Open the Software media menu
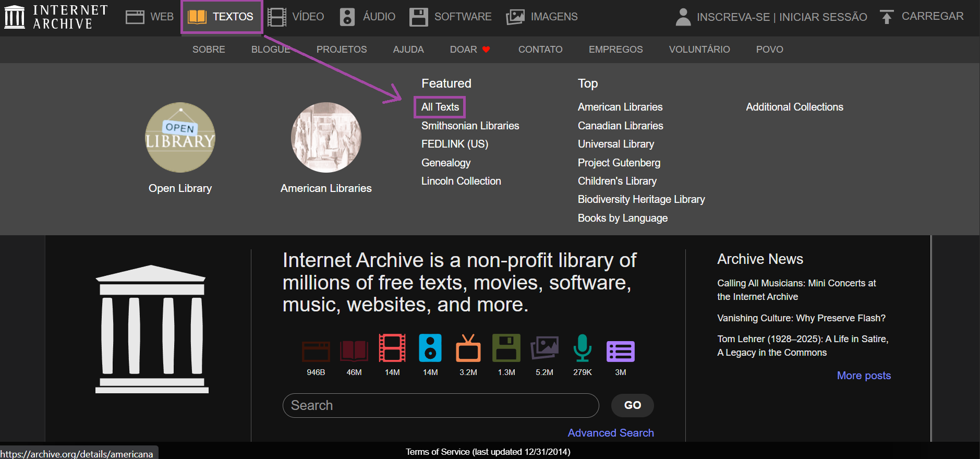Screen dimensions: 980x459 click(x=451, y=17)
